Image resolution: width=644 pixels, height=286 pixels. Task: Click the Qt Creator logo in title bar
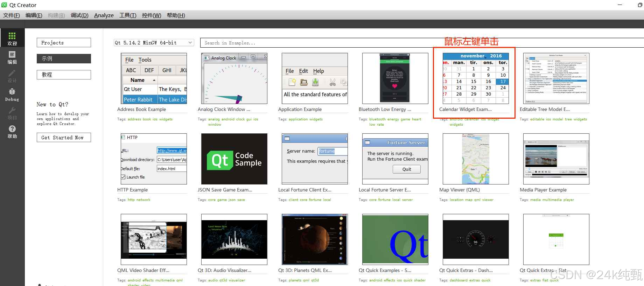(x=4, y=5)
